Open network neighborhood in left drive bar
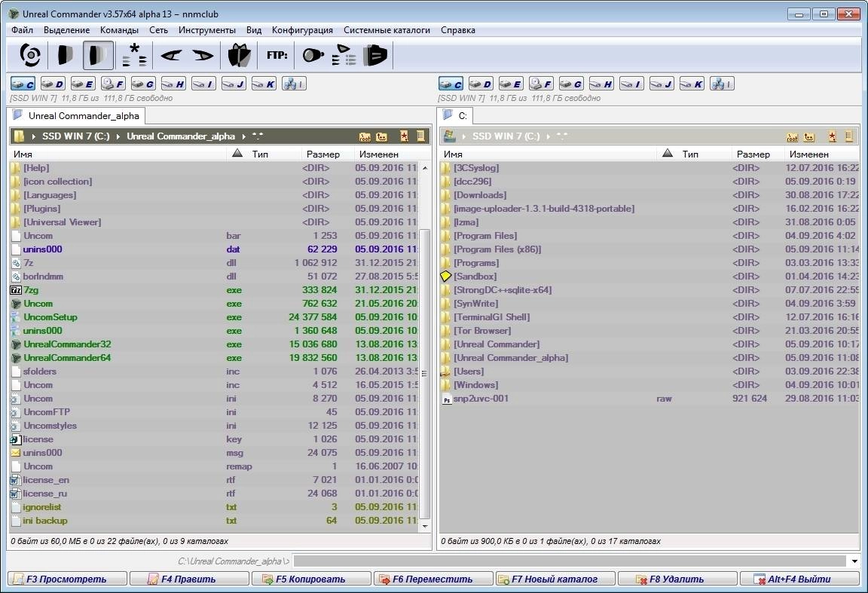The height and width of the screenshot is (593, 868). click(294, 84)
